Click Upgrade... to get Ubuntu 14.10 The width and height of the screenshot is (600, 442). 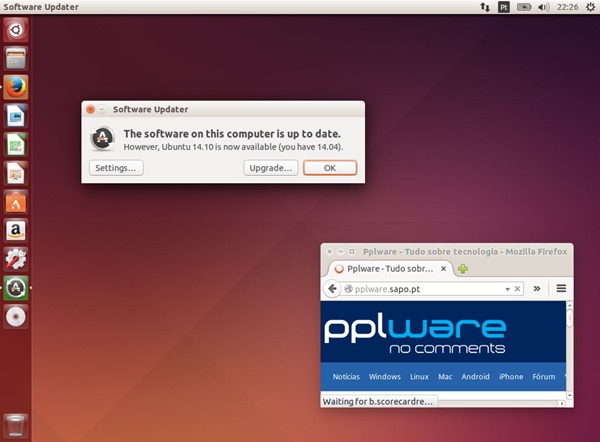coord(271,168)
